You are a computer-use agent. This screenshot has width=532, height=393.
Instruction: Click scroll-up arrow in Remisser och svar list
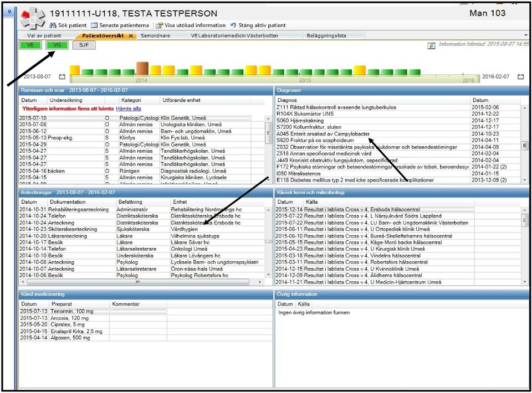coord(268,118)
